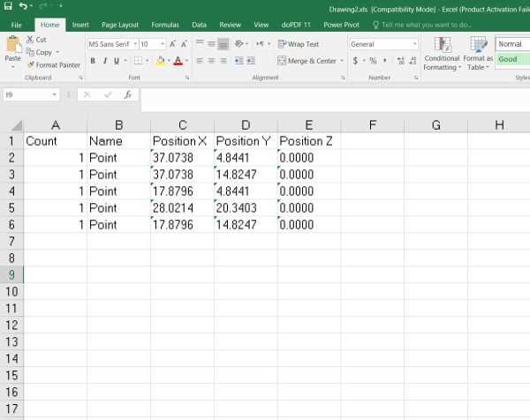Click the Save icon in title bar

click(8, 7)
